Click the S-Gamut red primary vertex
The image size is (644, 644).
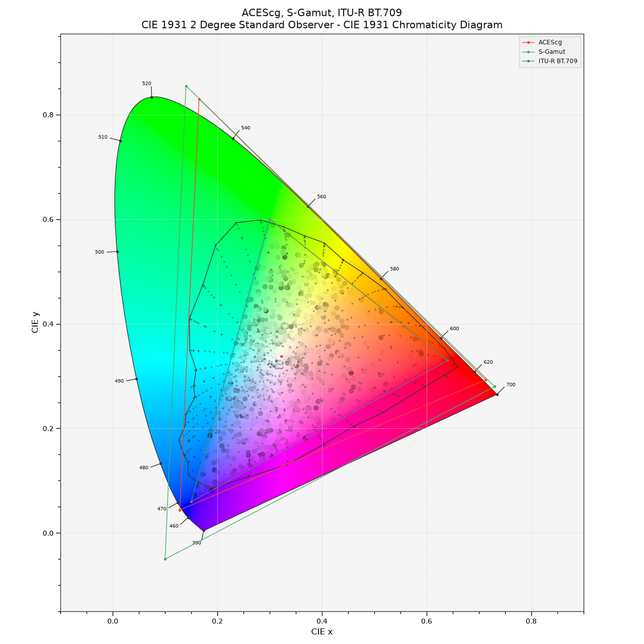[x=495, y=386]
